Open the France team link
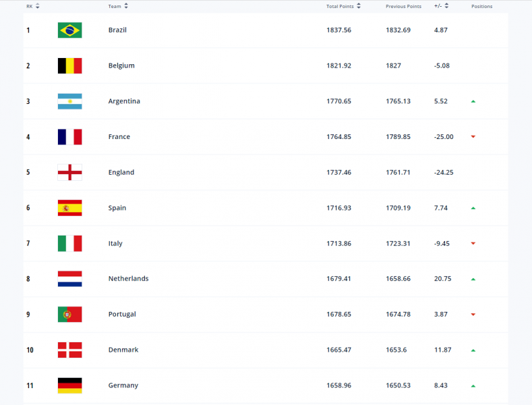The image size is (532, 405). click(119, 136)
